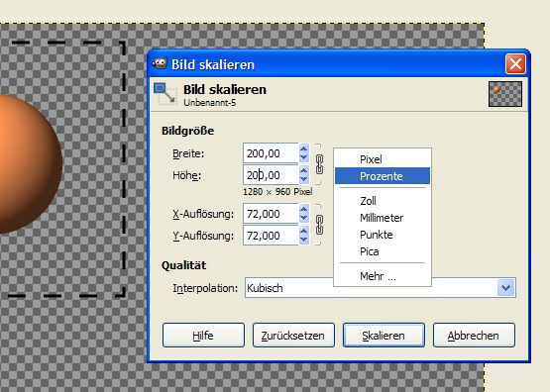Increase X-Auflösung with the up arrow
This screenshot has height=392, width=550.
[304, 209]
